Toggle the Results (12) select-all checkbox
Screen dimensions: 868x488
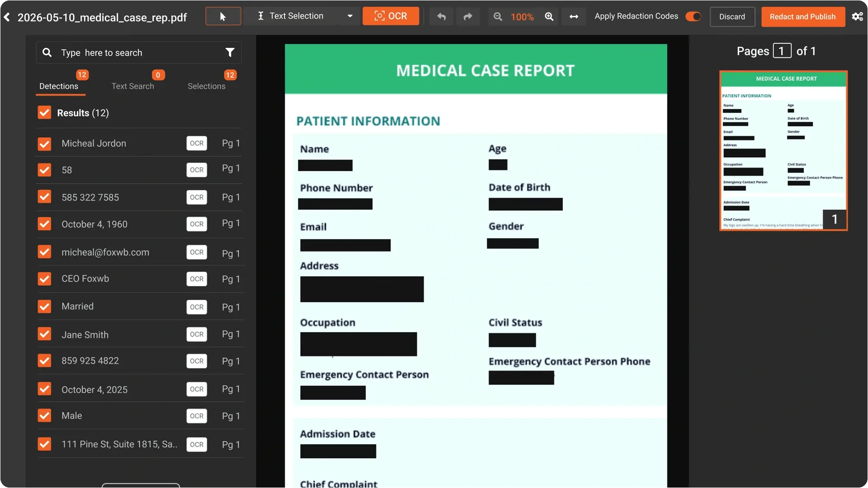coord(44,113)
